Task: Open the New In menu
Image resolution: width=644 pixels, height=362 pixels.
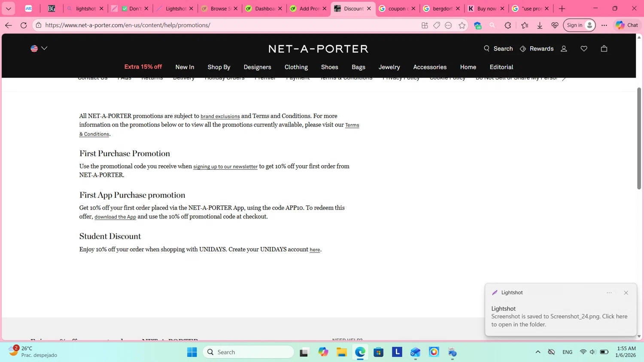Action: [185, 67]
